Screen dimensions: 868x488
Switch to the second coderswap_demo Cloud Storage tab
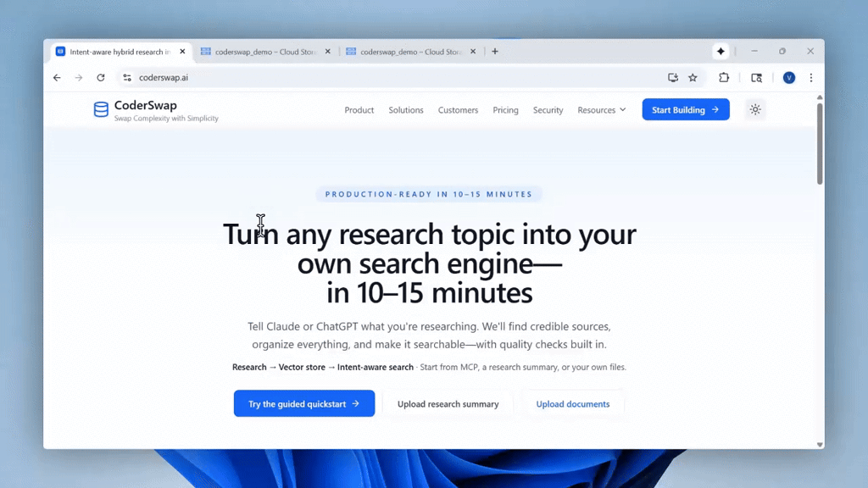coord(411,52)
